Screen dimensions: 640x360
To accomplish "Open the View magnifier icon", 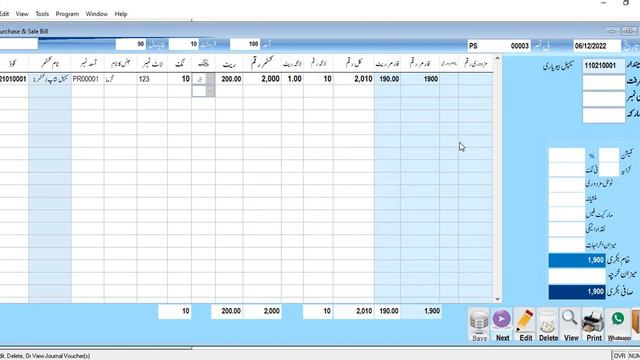I will [571, 325].
